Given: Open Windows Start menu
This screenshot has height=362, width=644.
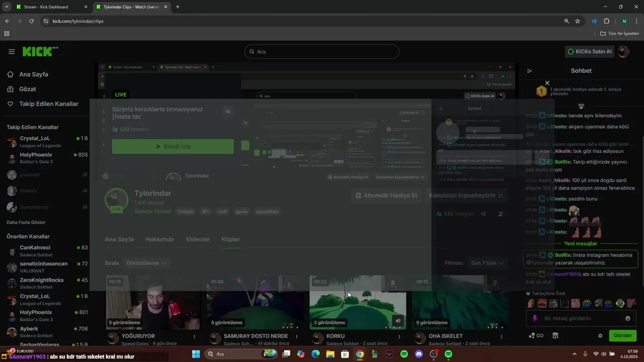Looking at the screenshot, I should click(x=196, y=354).
